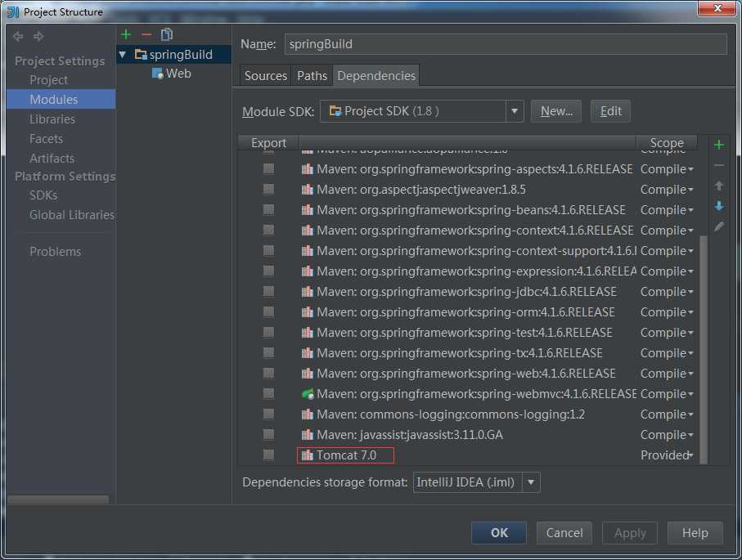This screenshot has width=742, height=560.
Task: Open the Problems section
Action: [55, 252]
